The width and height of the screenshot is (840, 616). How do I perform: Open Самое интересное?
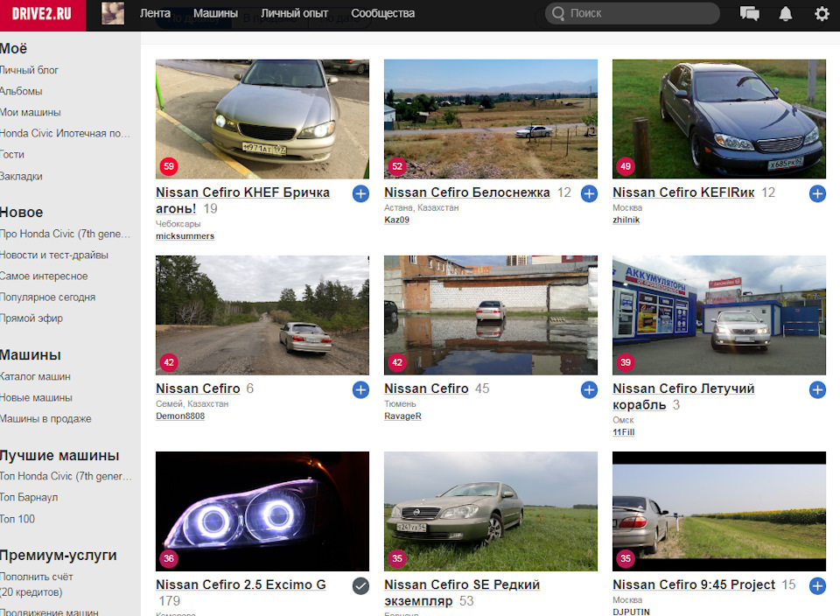tap(44, 276)
